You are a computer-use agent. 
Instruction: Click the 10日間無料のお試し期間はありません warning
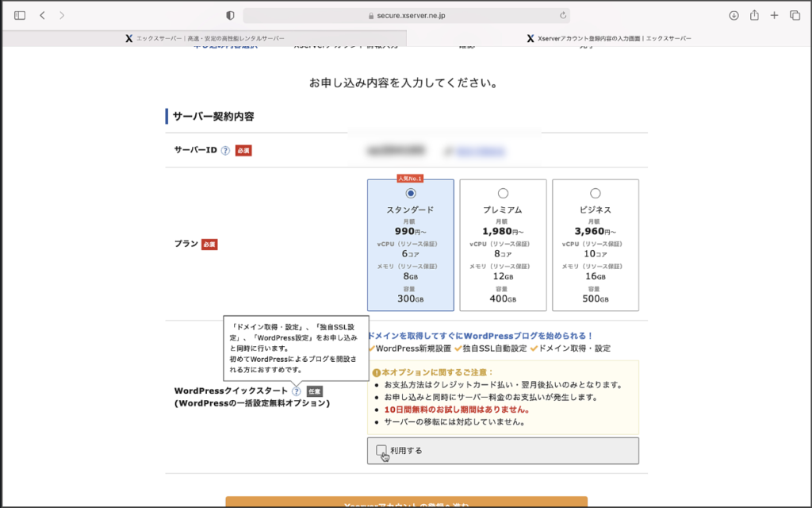457,410
